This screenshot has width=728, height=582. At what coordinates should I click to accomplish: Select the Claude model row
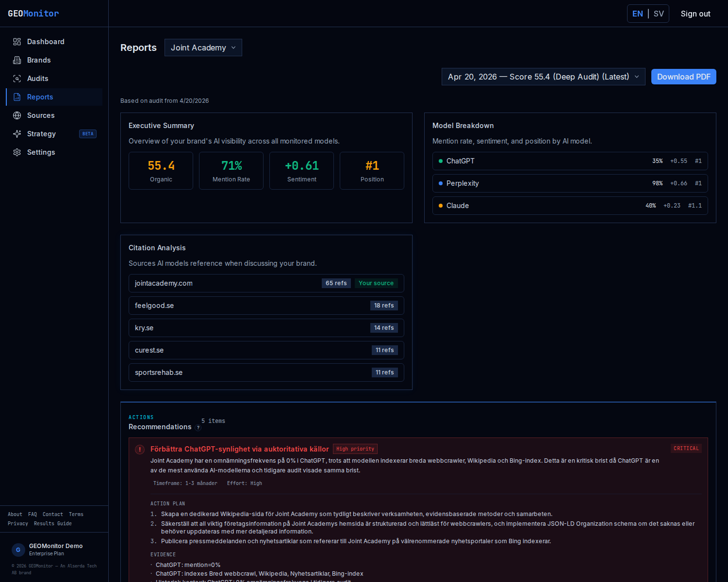[570, 206]
